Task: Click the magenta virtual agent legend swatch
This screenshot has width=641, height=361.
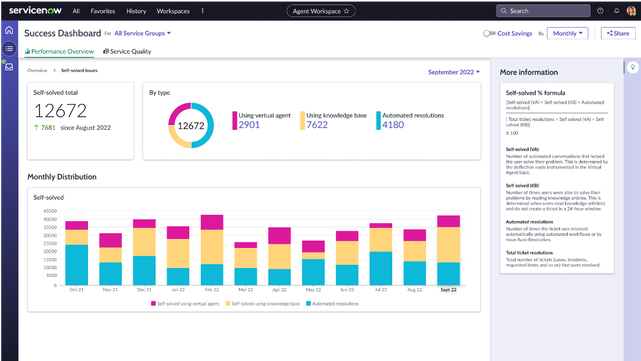Action: coord(153,304)
